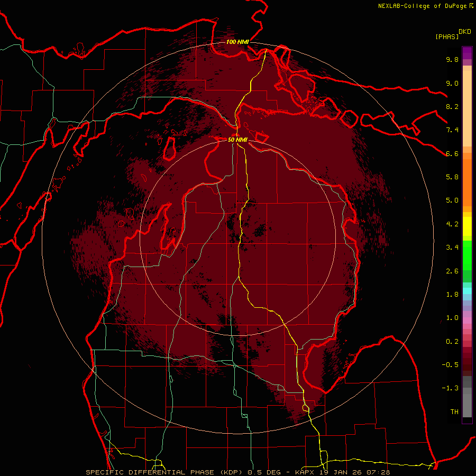Click the purple top segment of the legend
This screenshot has width=476, height=476.
tap(467, 53)
